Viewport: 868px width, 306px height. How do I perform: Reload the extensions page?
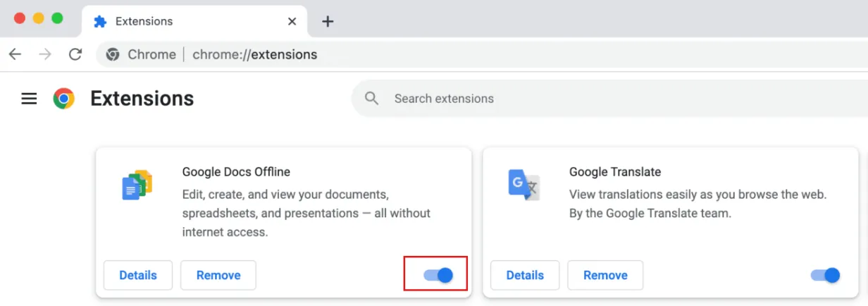[75, 54]
